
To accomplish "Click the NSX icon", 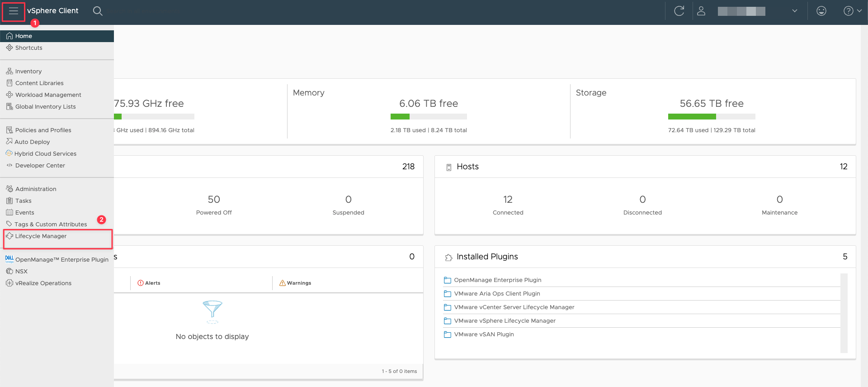I will click(9, 271).
